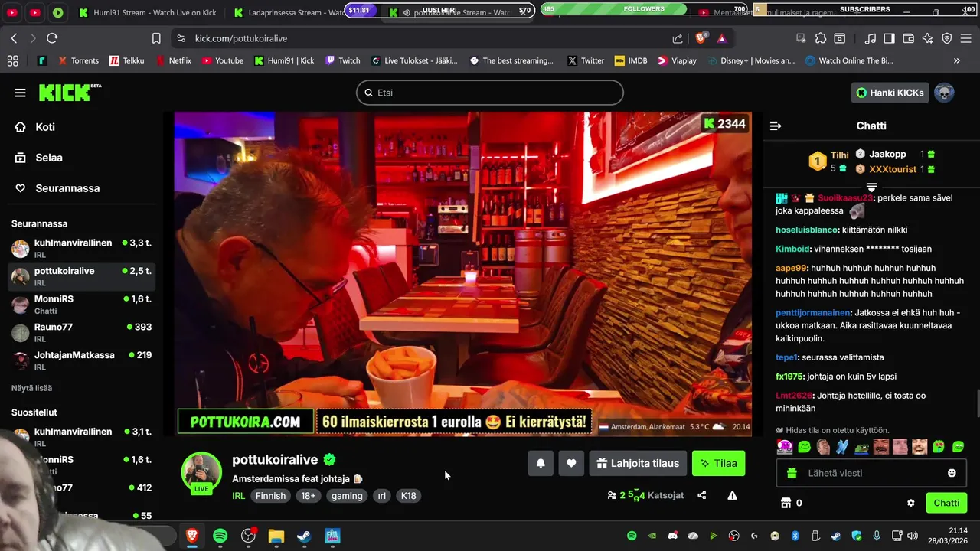Expand the chat leaderboard divider arrow
This screenshot has width=980, height=551.
pyautogui.click(x=871, y=187)
